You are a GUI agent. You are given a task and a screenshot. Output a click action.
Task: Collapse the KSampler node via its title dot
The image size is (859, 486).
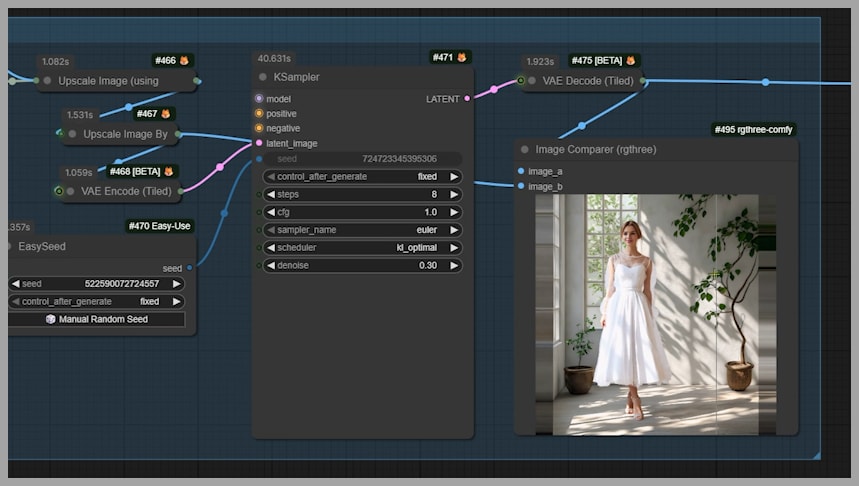point(263,77)
